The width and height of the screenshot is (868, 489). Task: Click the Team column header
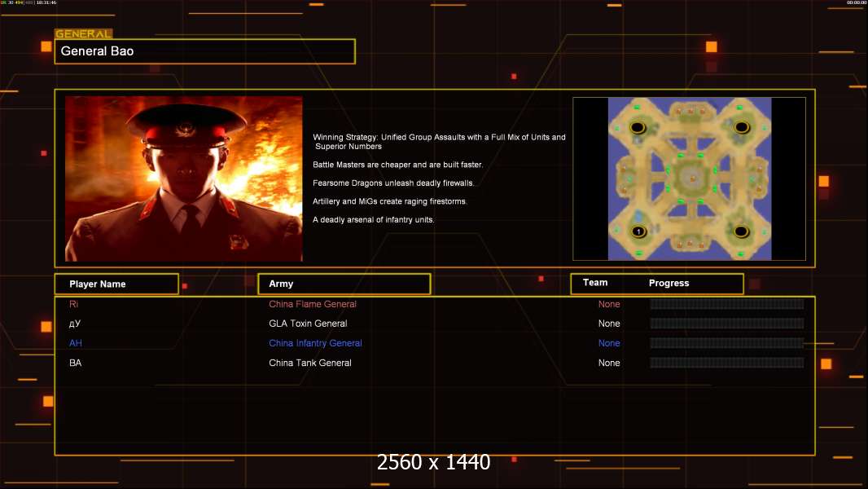(595, 283)
